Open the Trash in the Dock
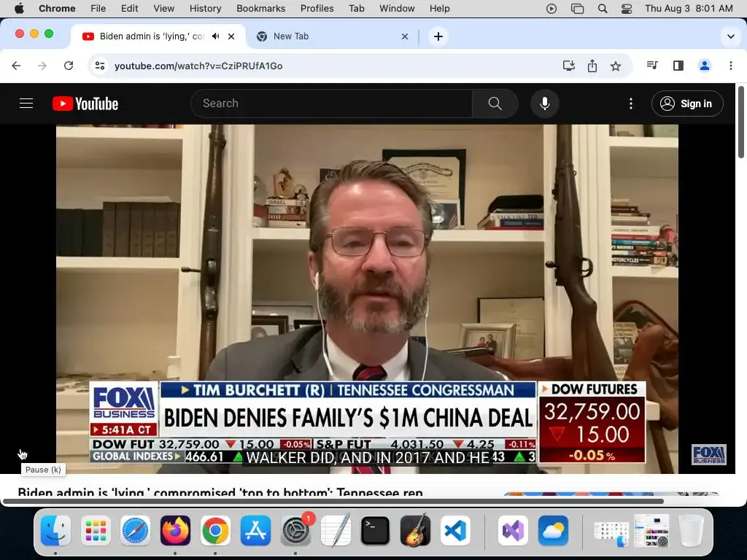The image size is (747, 560). [691, 530]
